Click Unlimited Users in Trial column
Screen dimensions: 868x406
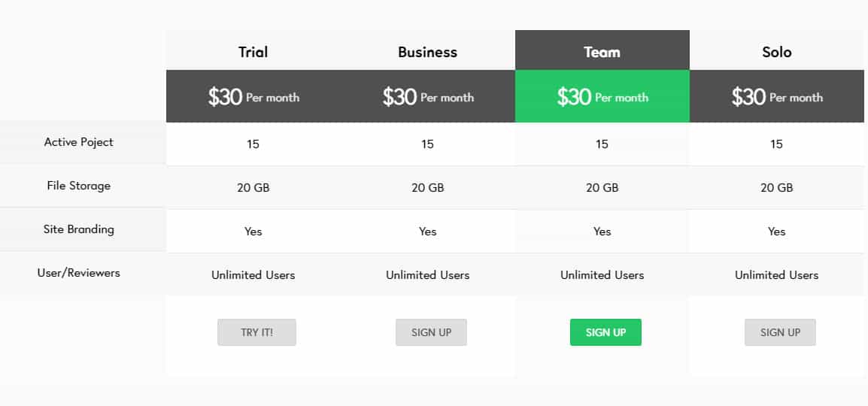tap(253, 275)
